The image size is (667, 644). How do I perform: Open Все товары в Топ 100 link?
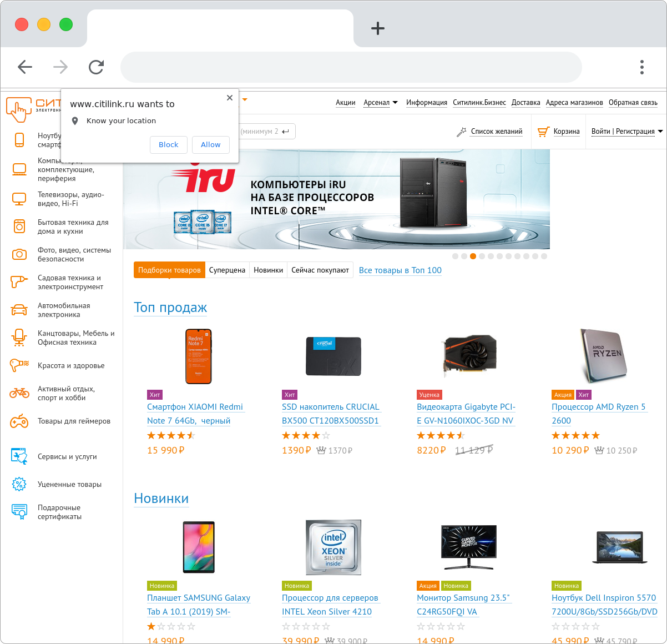400,270
